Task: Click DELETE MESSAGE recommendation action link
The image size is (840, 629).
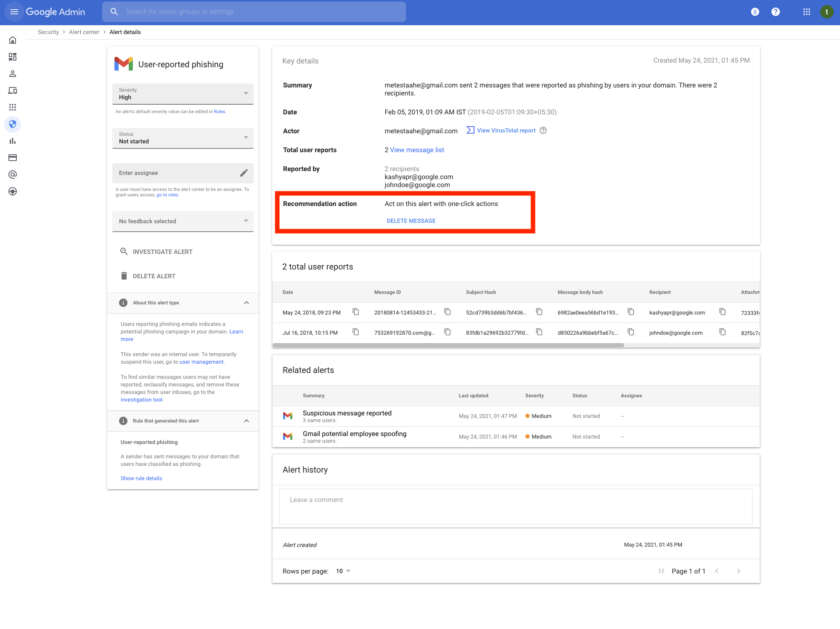Action: 410,220
